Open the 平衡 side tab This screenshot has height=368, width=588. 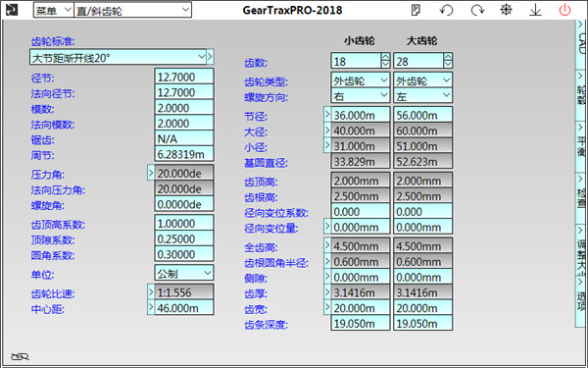click(x=581, y=147)
